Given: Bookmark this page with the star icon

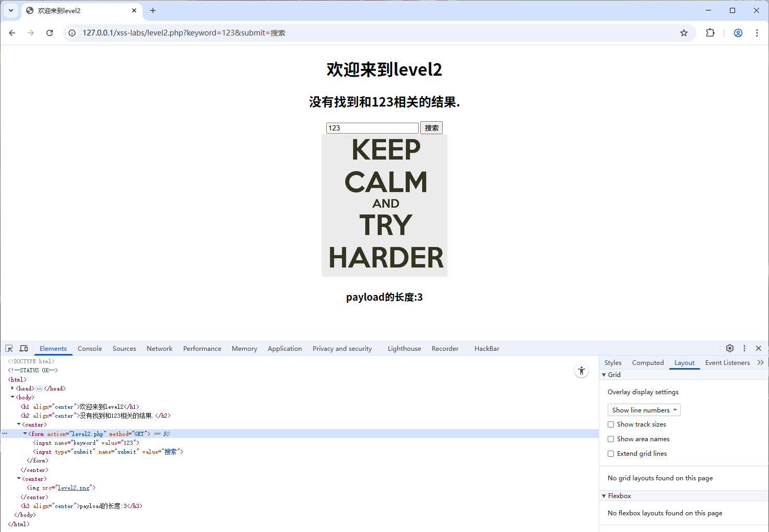Looking at the screenshot, I should 684,33.
